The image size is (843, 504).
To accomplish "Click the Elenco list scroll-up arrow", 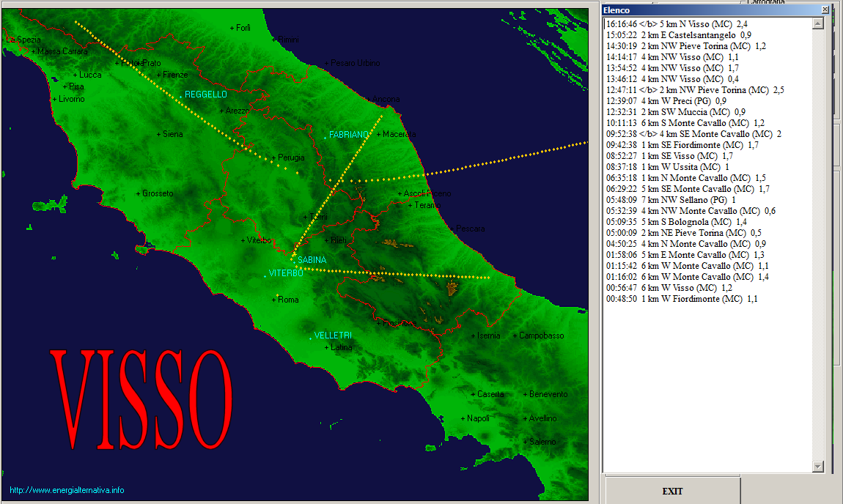I will tap(818, 23).
